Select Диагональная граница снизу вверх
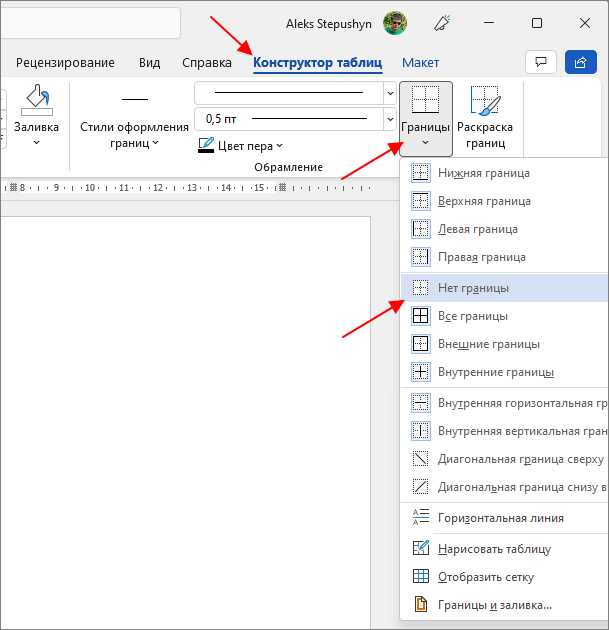 (x=505, y=487)
